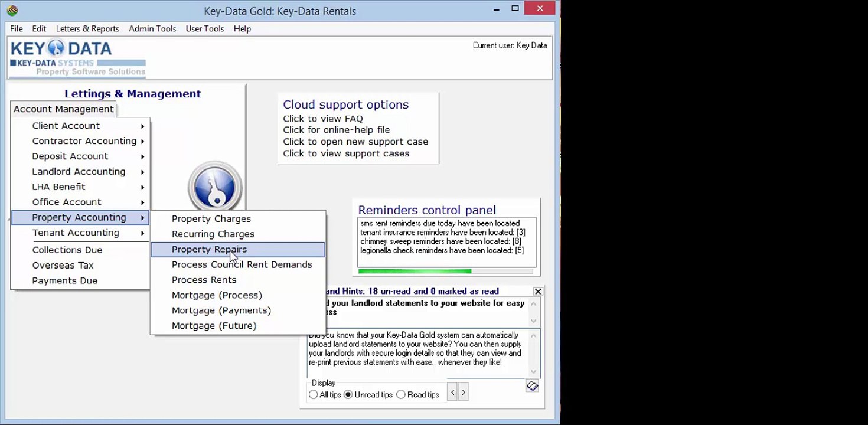Screen dimensions: 868x425
Task: Select the Read tips radio button
Action: [401, 394]
